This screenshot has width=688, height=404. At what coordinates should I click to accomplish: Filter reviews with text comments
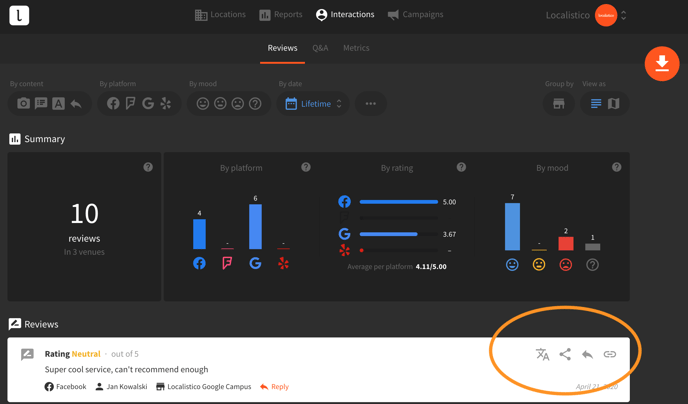41,104
